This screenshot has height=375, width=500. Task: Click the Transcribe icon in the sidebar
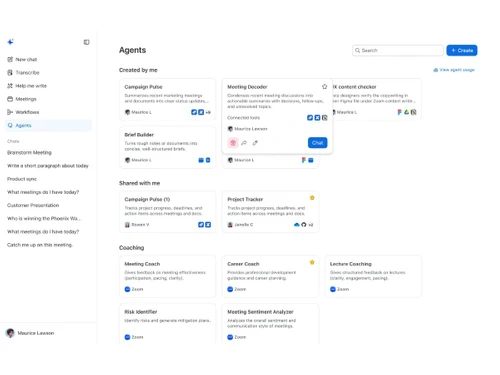(10, 73)
